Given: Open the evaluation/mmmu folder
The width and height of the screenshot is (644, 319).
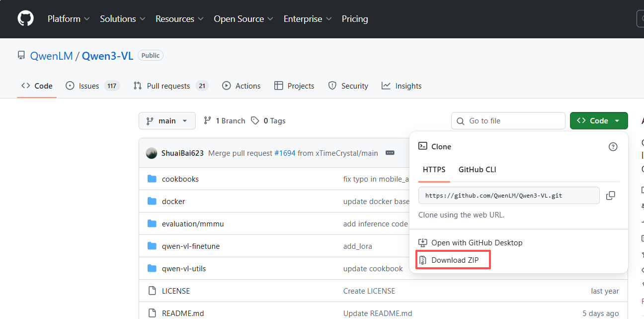Looking at the screenshot, I should [x=193, y=224].
